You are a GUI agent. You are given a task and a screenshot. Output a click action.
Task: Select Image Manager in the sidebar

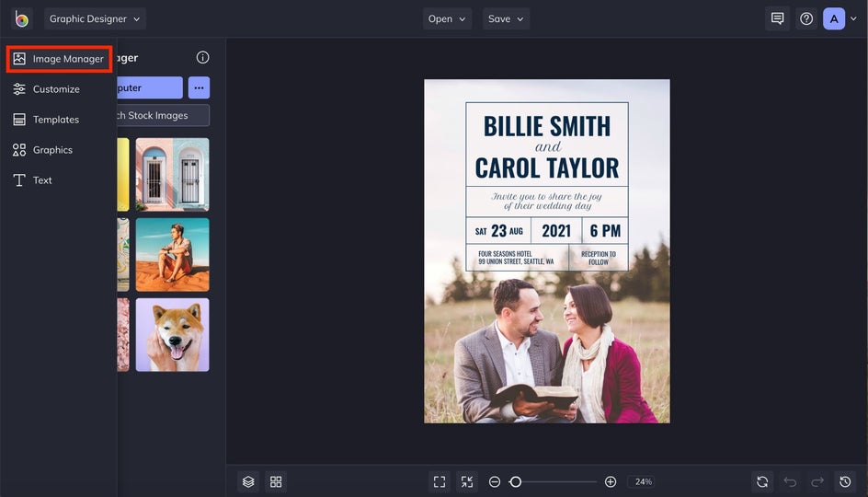coord(59,59)
